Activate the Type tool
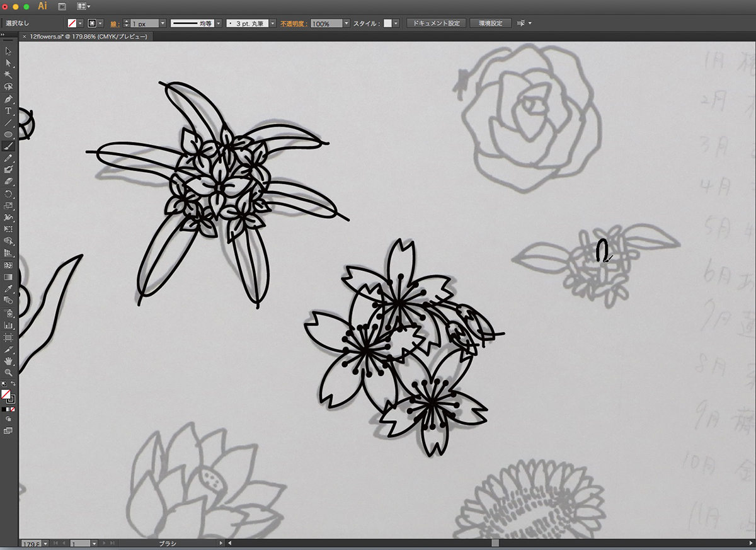This screenshot has width=756, height=550. pyautogui.click(x=8, y=111)
